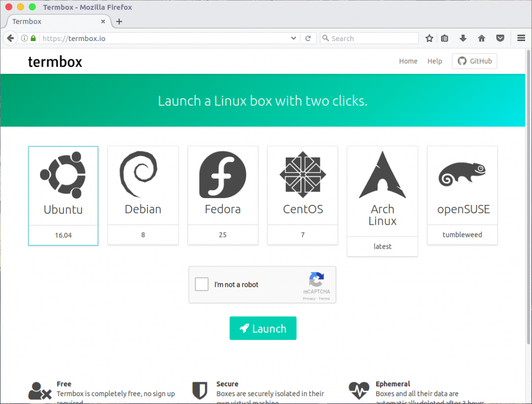Image resolution: width=532 pixels, height=404 pixels.
Task: Go to Firefox home page icon
Action: click(482, 38)
